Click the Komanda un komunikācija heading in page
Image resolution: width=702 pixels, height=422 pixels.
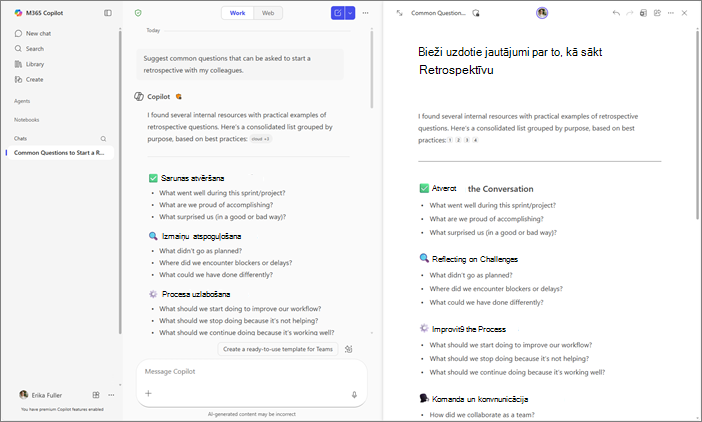[x=480, y=399]
